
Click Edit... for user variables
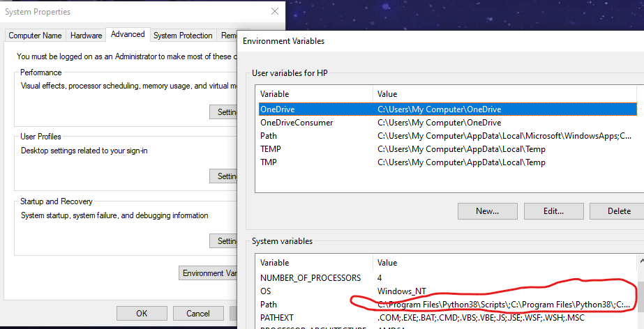(x=553, y=211)
